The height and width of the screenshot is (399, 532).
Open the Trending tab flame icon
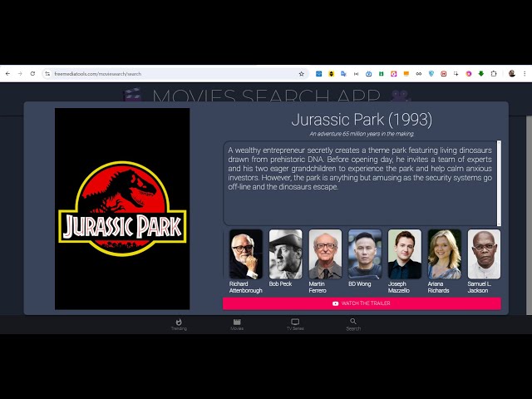pos(179,322)
